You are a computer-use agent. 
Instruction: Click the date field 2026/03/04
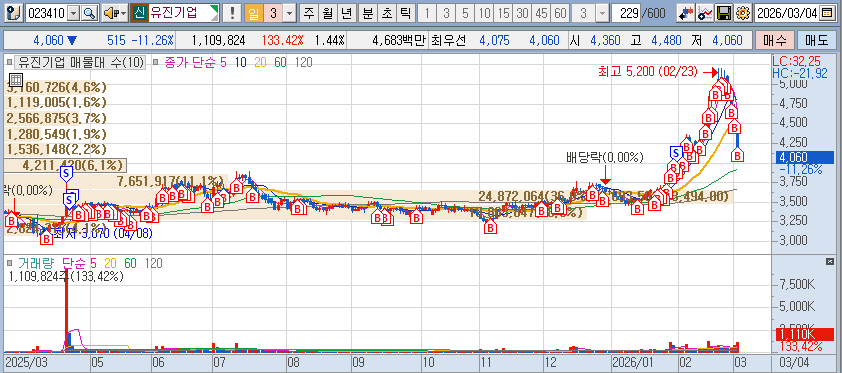point(787,13)
